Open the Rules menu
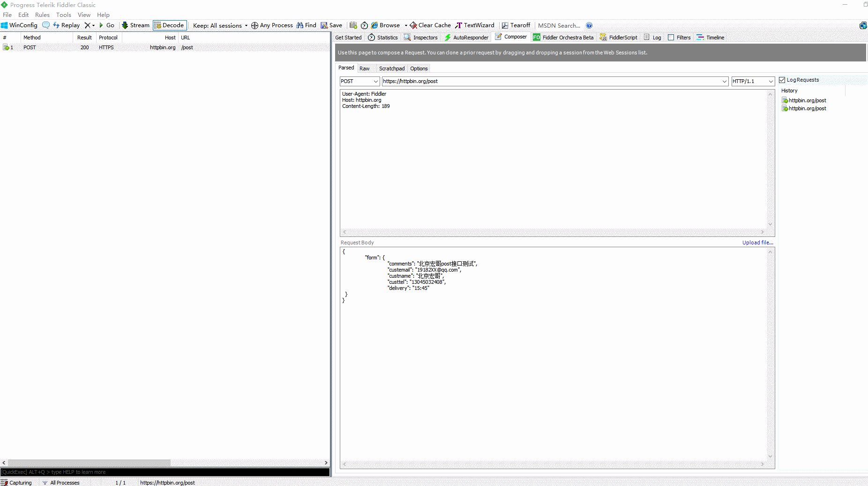 [42, 15]
